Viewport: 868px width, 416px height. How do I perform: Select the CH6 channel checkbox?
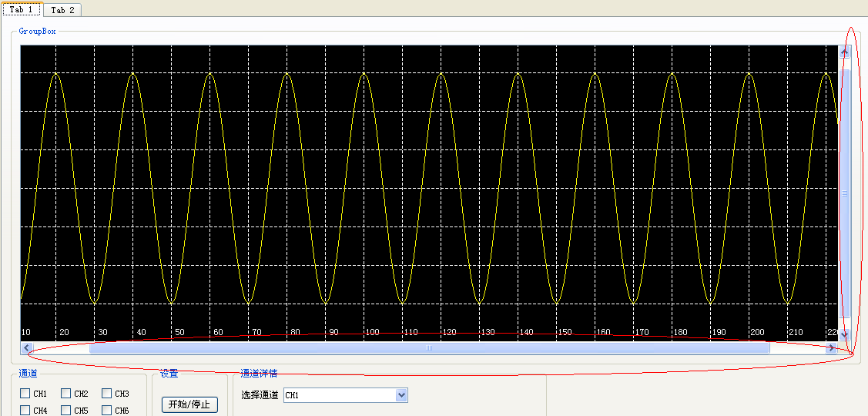tap(107, 411)
